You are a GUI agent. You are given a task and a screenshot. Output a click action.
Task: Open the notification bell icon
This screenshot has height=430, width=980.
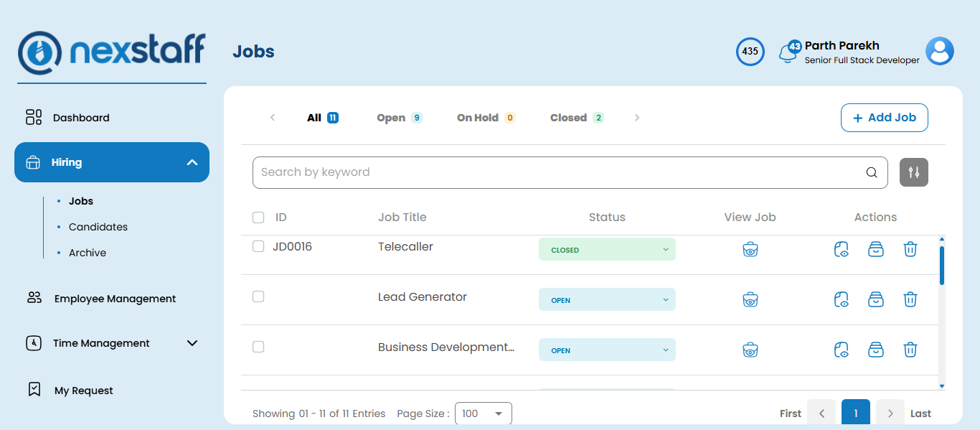[x=788, y=54]
